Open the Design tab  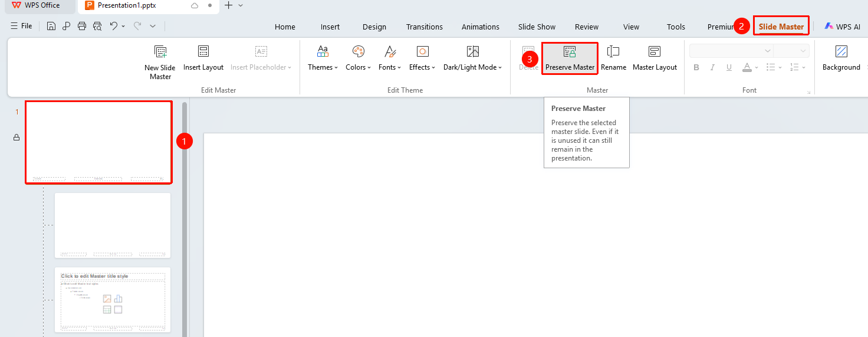tap(374, 27)
